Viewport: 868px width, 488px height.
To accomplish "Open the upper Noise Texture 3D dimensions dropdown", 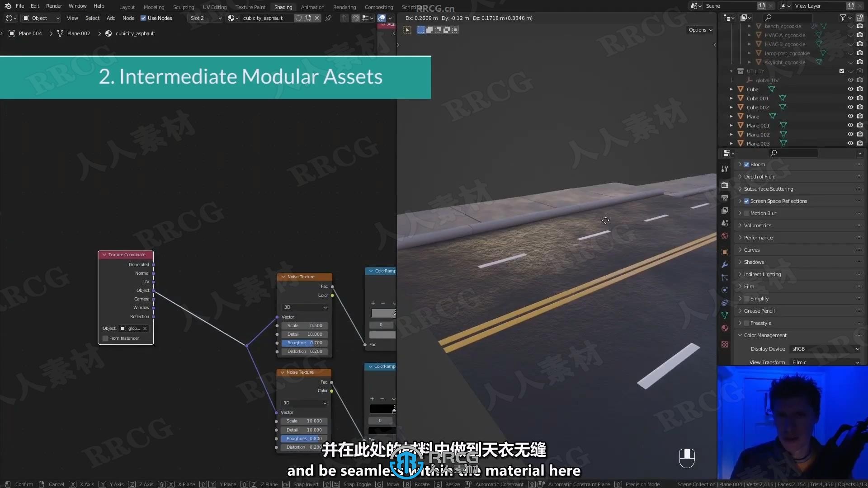I will (x=305, y=307).
